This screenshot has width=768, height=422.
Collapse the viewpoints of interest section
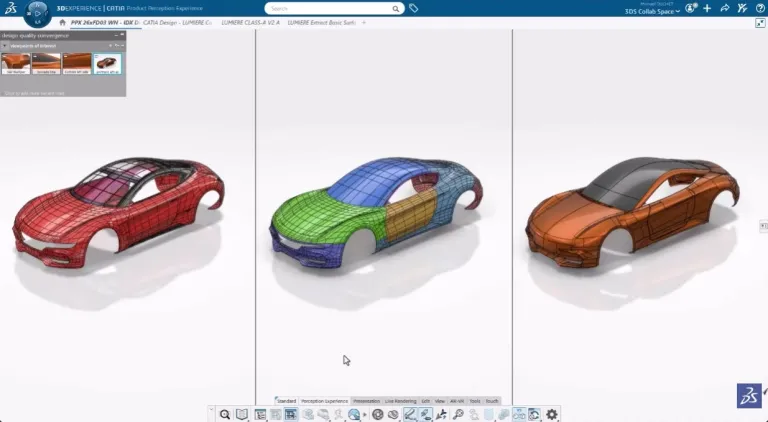4,46
